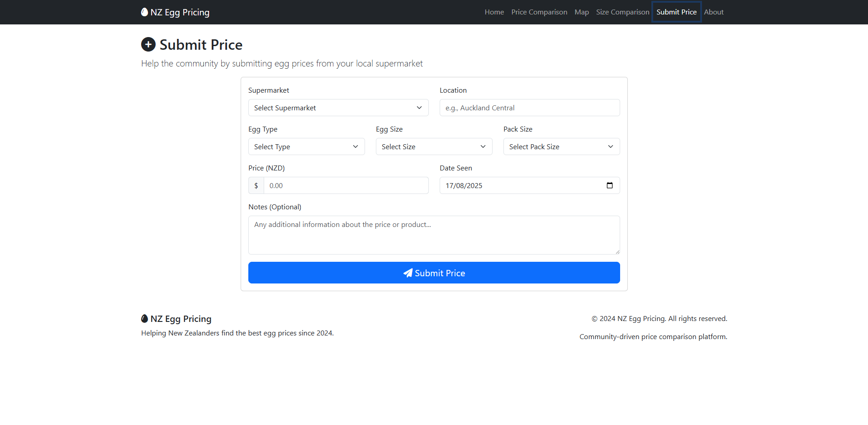Click NZ Egg Pricing brand link in navbar
The height and width of the screenshot is (425, 868).
click(x=175, y=12)
